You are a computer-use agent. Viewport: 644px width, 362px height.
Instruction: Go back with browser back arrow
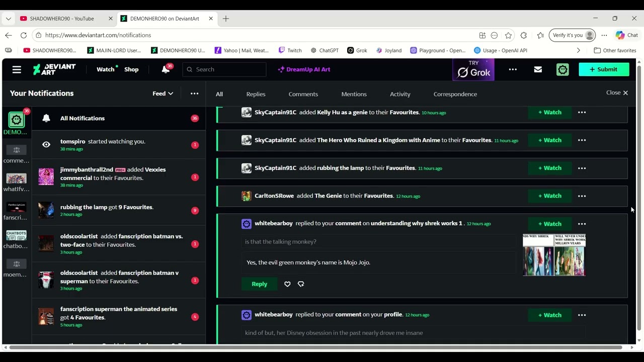8,35
